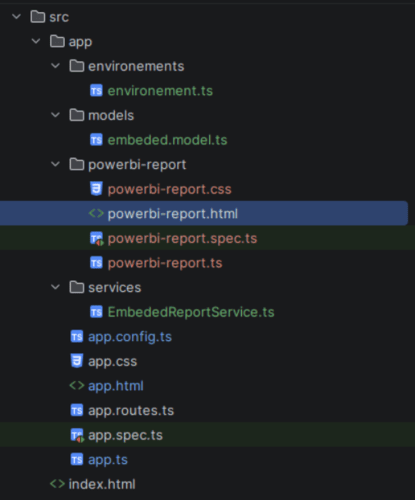Viewport: 415px width, 500px height.
Task: Collapse the app folder chevron
Action: pos(36,41)
